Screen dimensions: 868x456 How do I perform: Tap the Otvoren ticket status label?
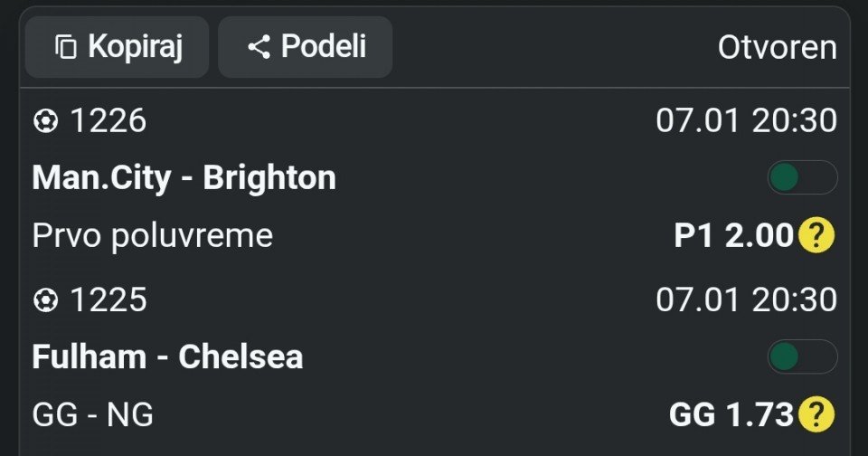(777, 48)
